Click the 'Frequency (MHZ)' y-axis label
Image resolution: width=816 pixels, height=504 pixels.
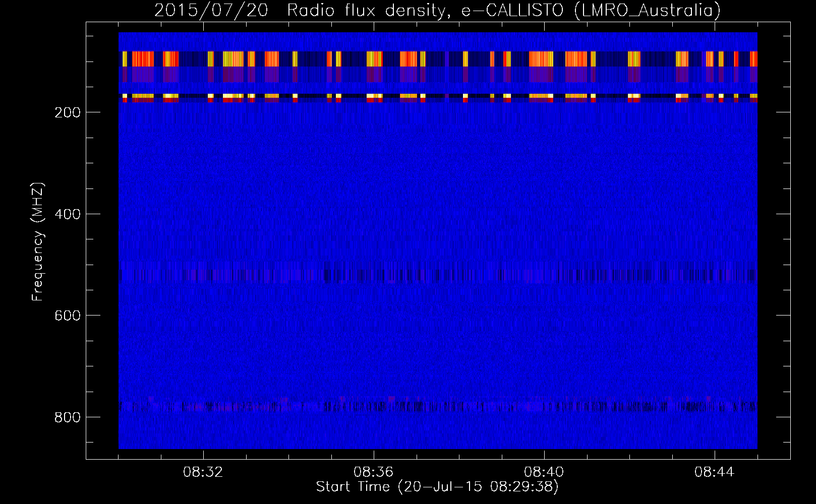pyautogui.click(x=38, y=242)
